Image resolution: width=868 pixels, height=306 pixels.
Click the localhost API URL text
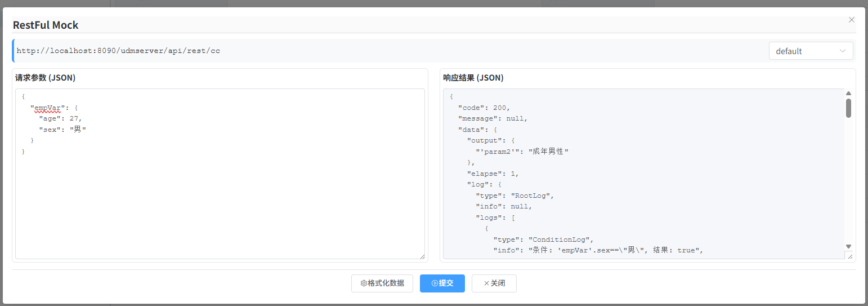point(118,51)
